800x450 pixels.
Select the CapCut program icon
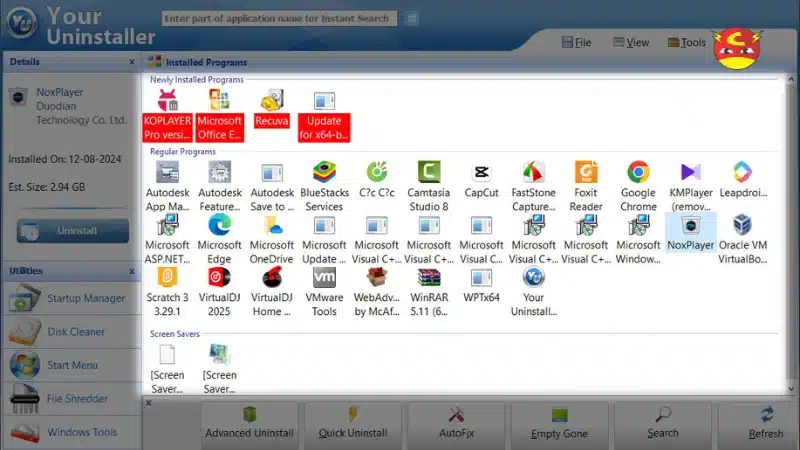[x=481, y=172]
